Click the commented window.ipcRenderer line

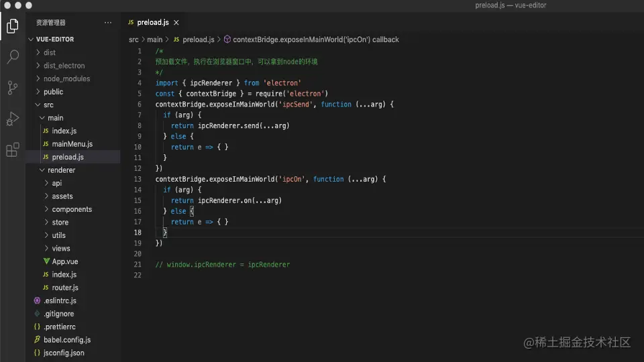click(x=223, y=265)
